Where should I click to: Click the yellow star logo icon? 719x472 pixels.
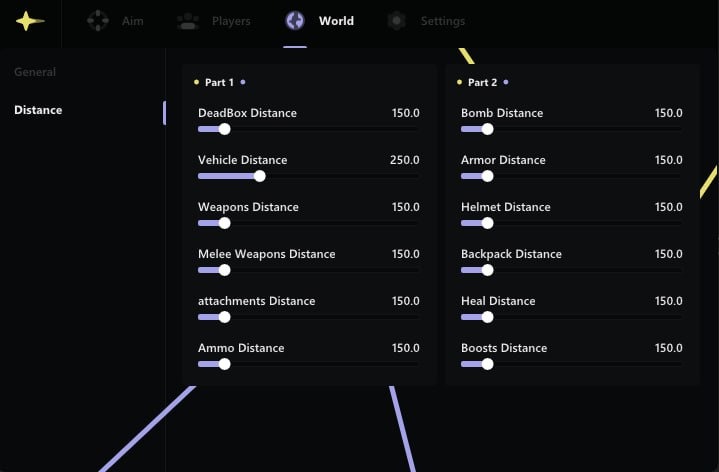(30, 21)
